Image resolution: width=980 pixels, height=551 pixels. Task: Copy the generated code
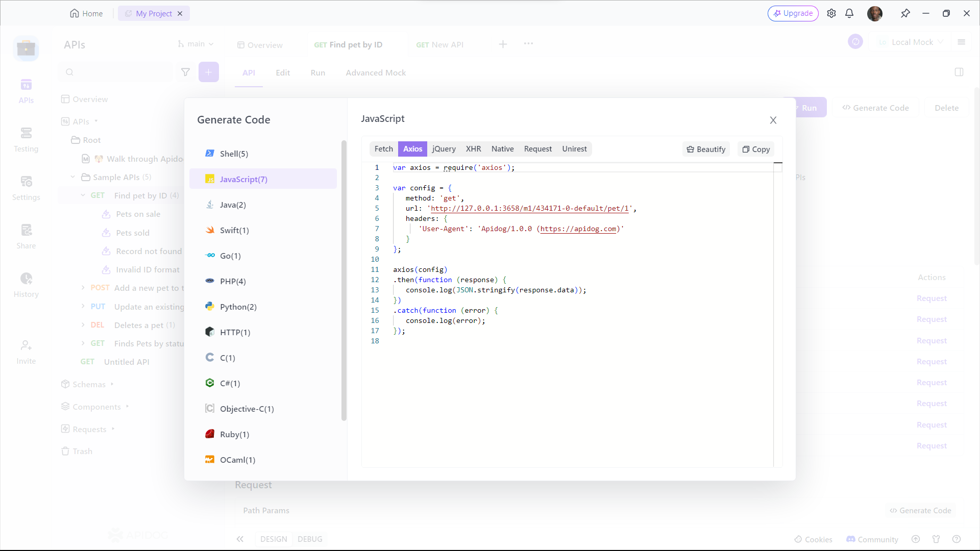(x=756, y=149)
